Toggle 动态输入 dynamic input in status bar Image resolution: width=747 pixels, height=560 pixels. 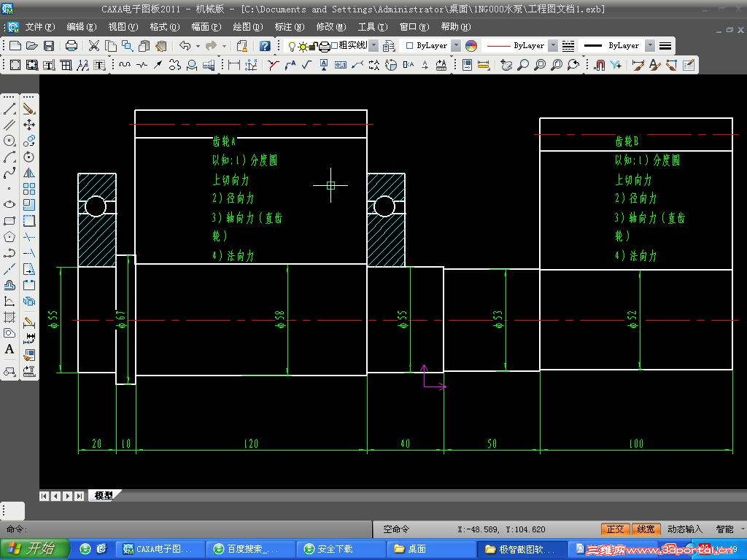(685, 529)
